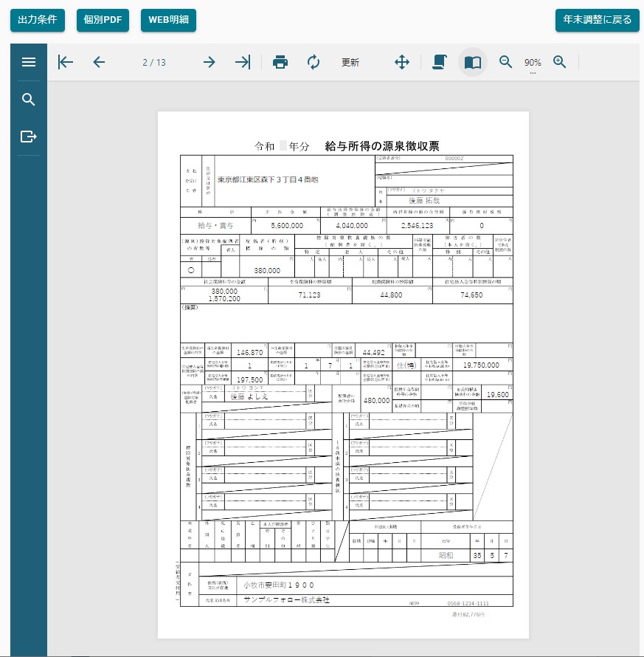Click the era 昭和 in birthdate

click(446, 555)
